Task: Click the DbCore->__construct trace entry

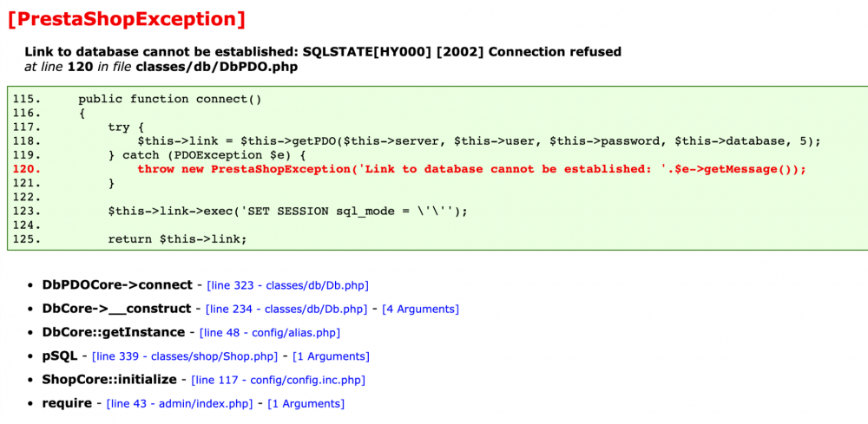Action: pos(116,309)
